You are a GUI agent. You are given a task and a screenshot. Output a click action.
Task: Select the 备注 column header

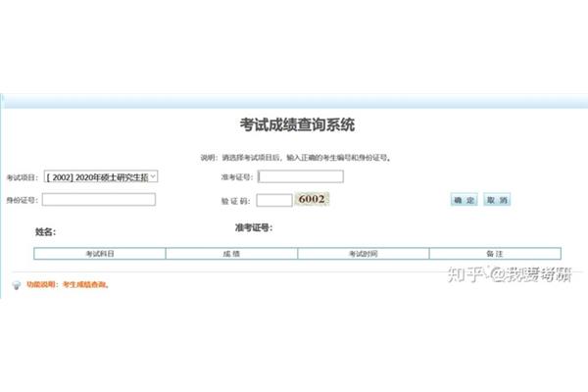(495, 254)
